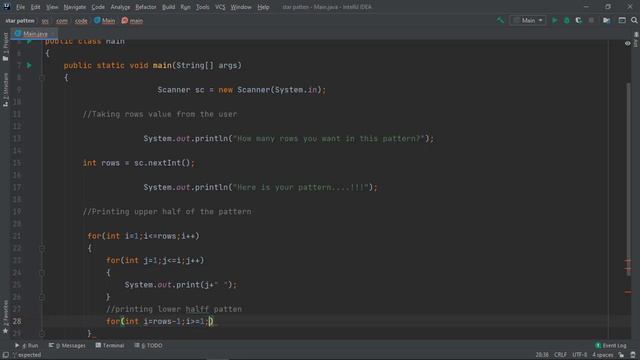The image size is (640, 360).
Task: Click the Stop process square icon
Action: coord(591,20)
